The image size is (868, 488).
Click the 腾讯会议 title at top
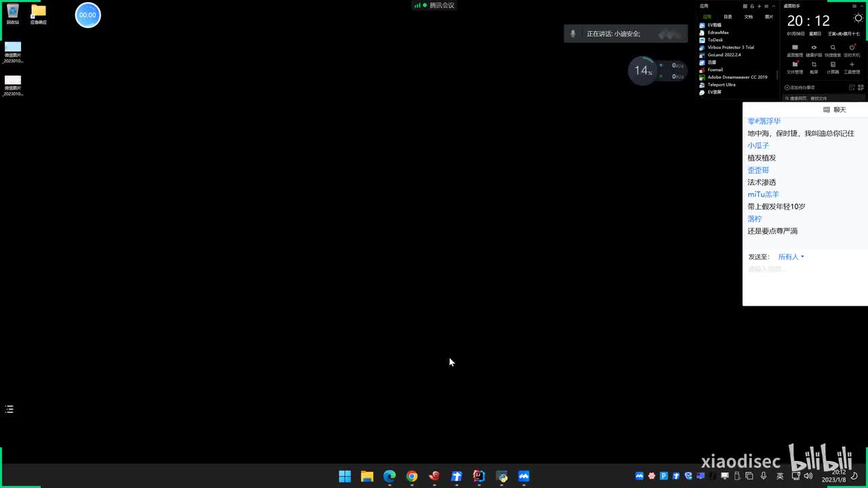click(442, 5)
